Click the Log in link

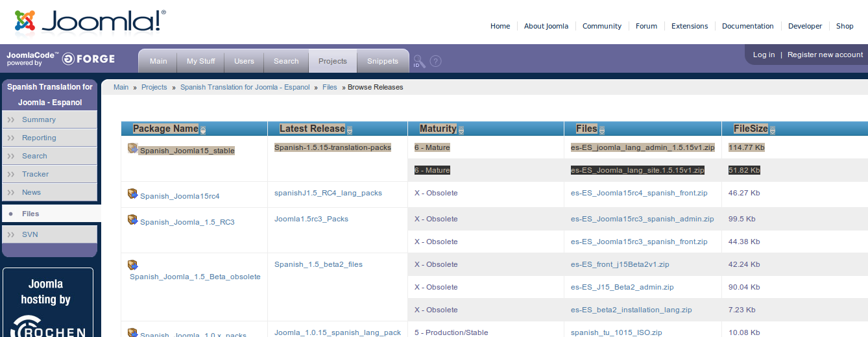click(764, 55)
